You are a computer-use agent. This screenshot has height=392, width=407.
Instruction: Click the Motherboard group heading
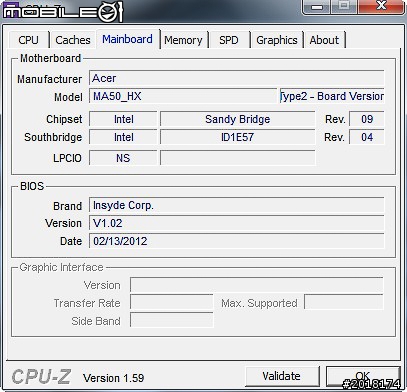coord(51,58)
